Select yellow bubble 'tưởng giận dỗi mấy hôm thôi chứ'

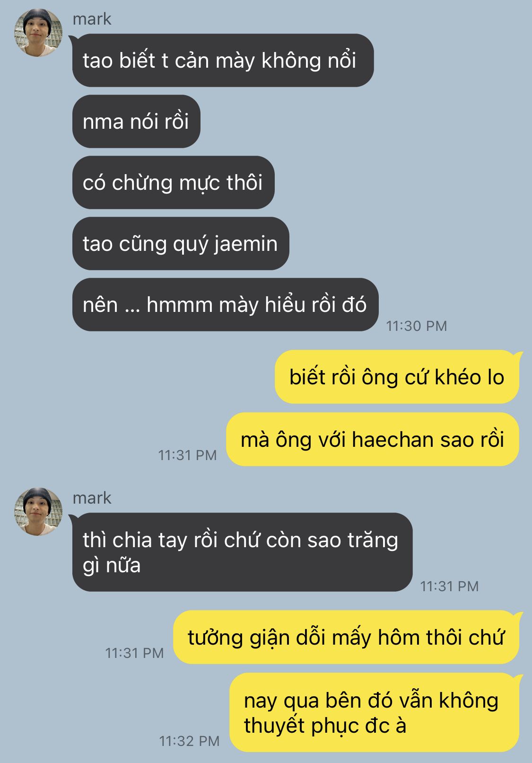[x=346, y=637]
